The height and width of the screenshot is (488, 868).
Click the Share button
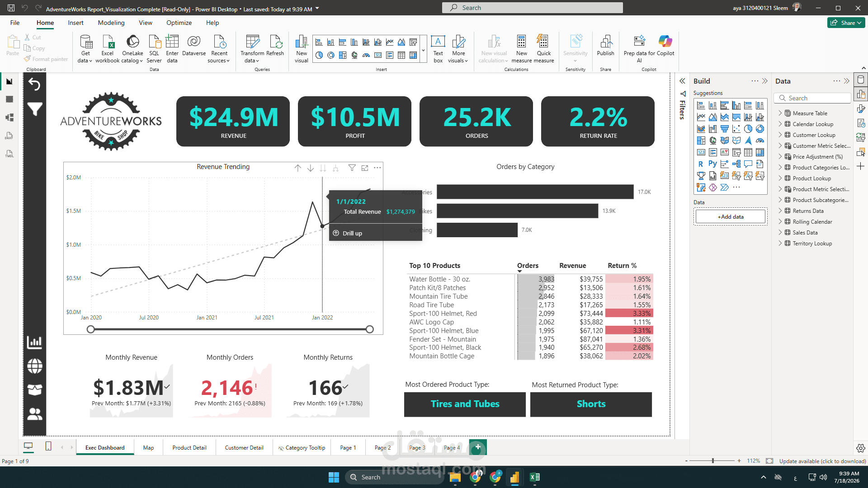point(846,23)
